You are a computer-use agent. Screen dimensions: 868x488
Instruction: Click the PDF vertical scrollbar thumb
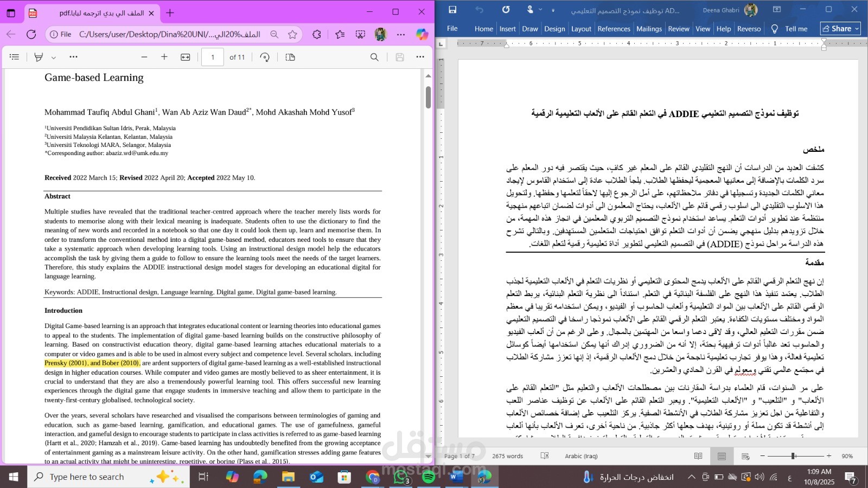pyautogui.click(x=428, y=97)
